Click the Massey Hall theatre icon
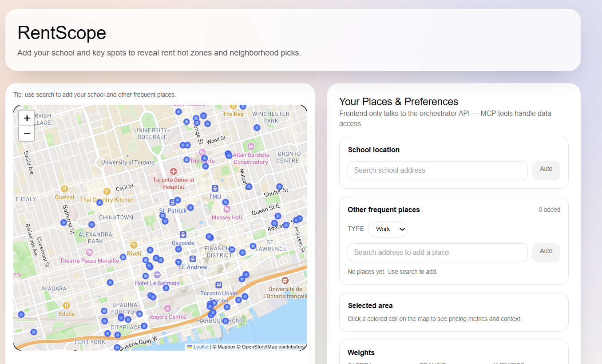This screenshot has width=602, height=364. tap(227, 209)
